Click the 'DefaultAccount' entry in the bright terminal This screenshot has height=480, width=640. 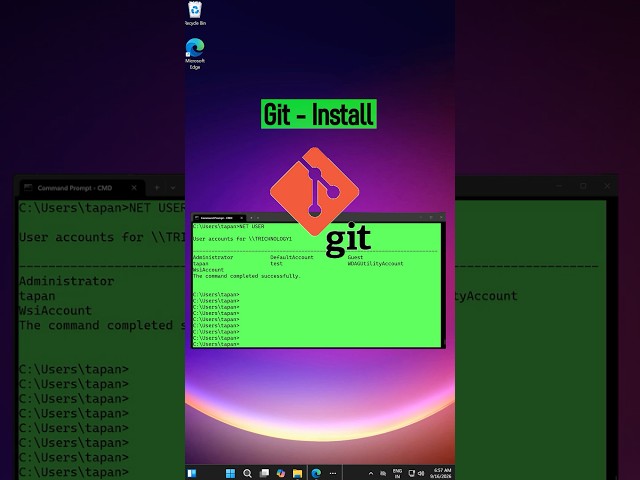pos(292,257)
